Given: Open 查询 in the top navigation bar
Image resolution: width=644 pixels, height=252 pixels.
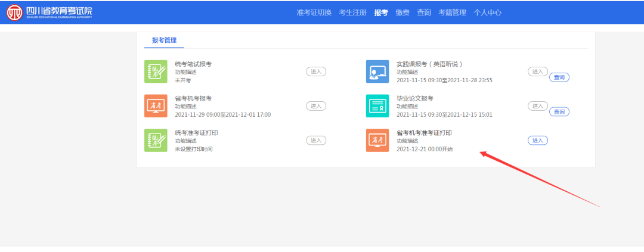Looking at the screenshot, I should [424, 13].
